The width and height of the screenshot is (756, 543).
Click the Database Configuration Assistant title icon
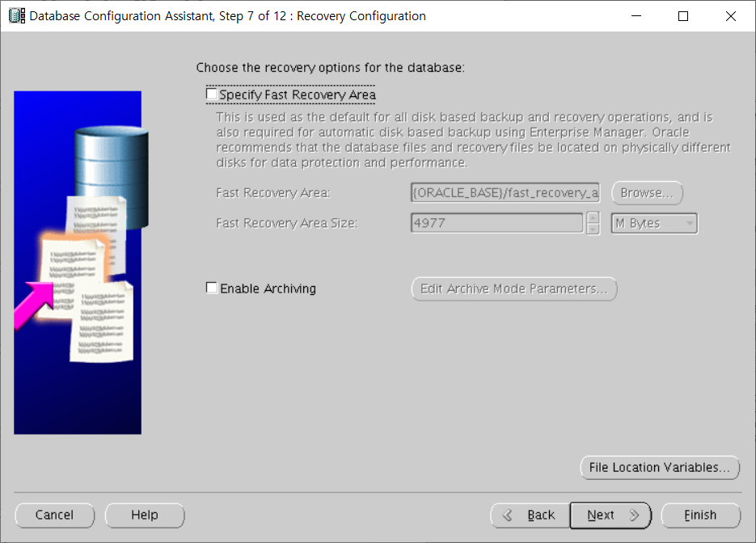tap(17, 16)
